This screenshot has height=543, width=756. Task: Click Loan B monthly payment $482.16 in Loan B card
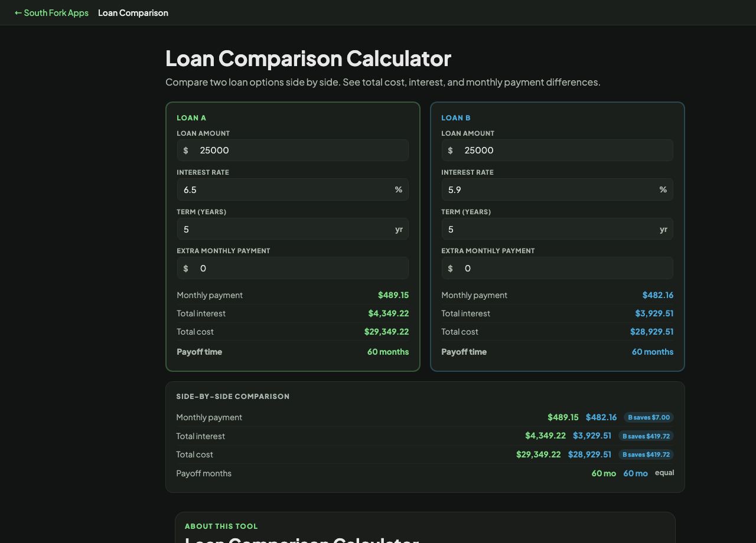[658, 295]
